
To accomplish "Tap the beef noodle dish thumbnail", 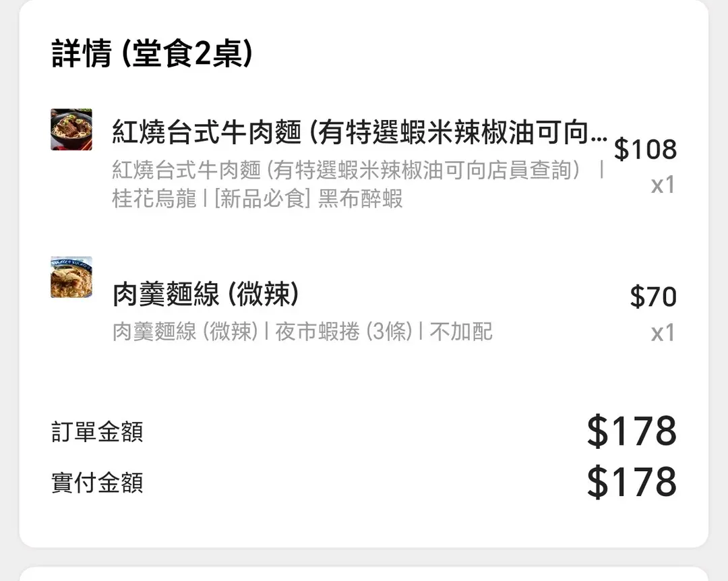I will point(71,129).
